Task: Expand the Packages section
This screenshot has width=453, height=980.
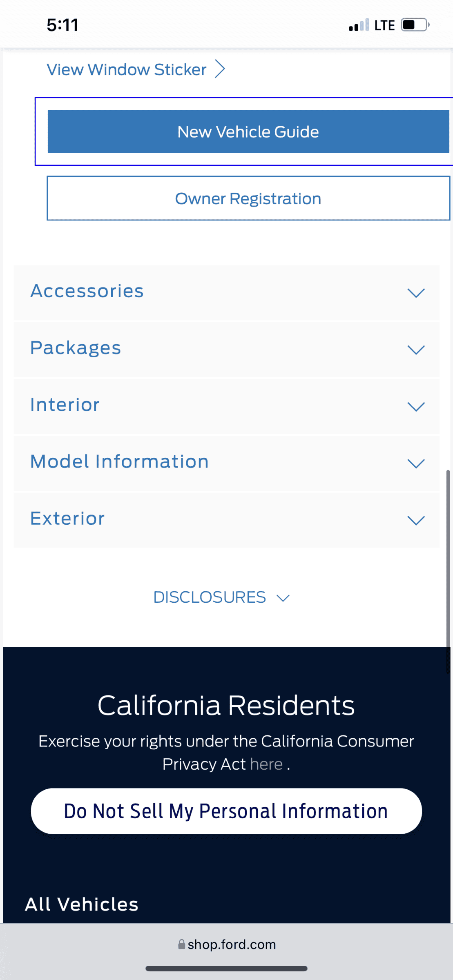Action: pyautogui.click(x=227, y=349)
